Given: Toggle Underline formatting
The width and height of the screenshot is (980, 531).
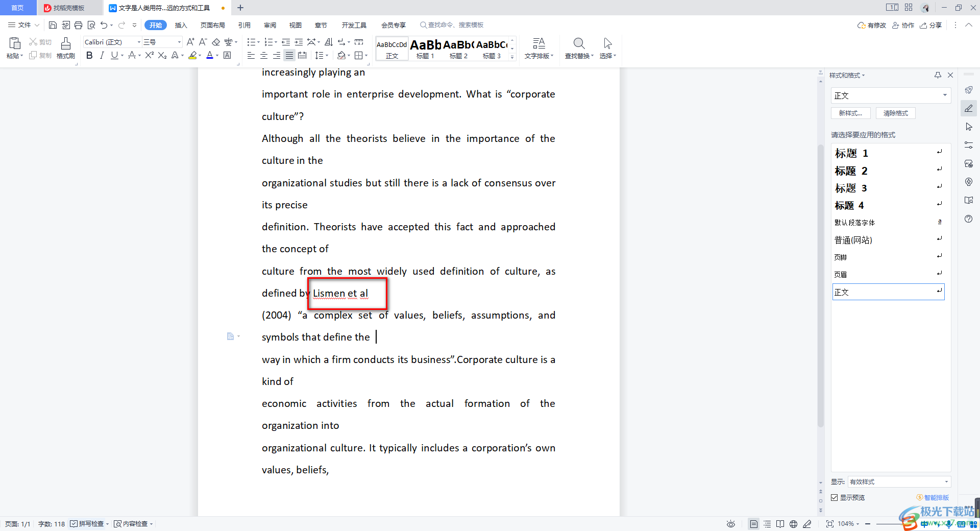Looking at the screenshot, I should (114, 55).
